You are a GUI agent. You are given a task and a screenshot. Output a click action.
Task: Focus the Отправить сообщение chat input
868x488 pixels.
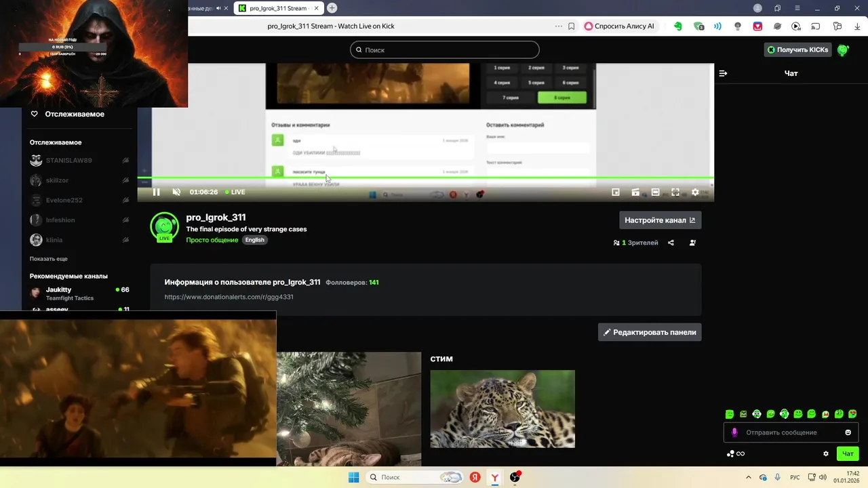791,432
